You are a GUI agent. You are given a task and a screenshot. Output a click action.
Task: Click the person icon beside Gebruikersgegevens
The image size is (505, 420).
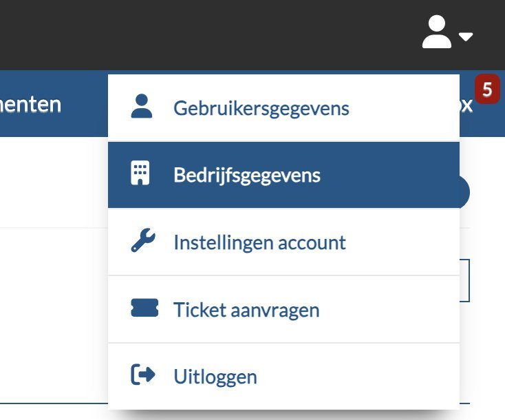[142, 106]
